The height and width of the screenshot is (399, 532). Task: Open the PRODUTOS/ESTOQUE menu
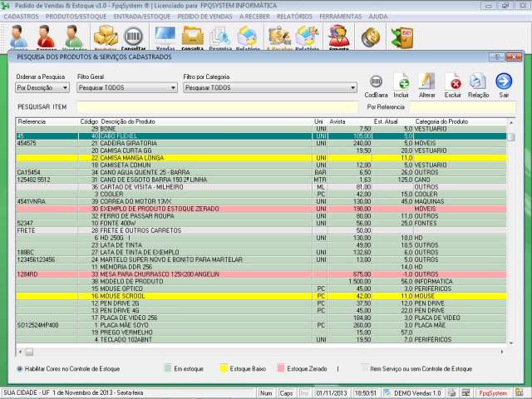[x=76, y=17]
